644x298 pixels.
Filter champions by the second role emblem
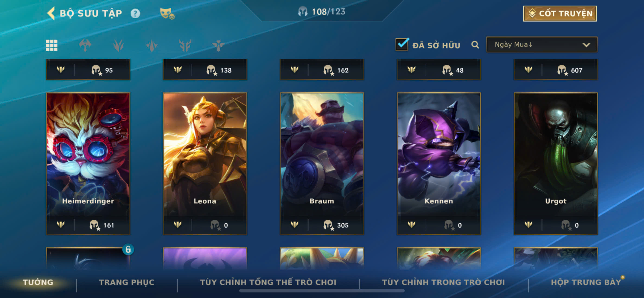pos(118,45)
